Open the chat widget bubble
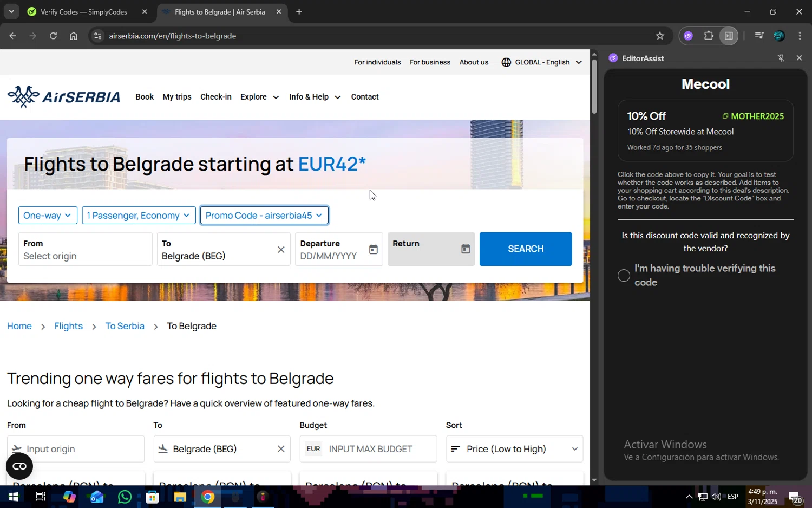The width and height of the screenshot is (812, 508). point(19,466)
